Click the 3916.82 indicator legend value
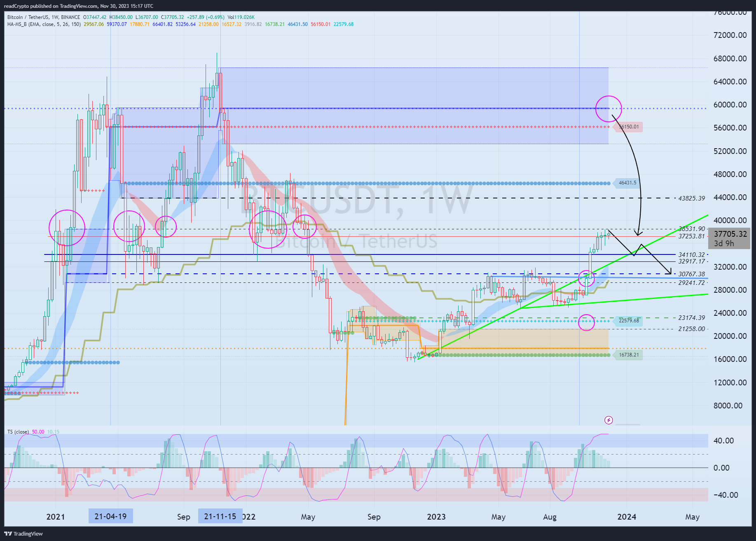Screen dimensions: 756x541 coord(253,24)
